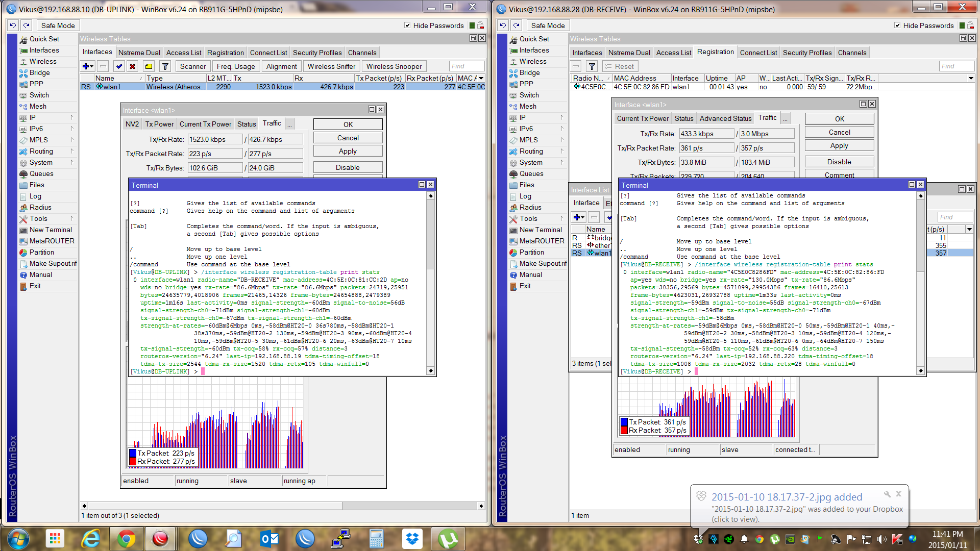Toggle Hide Passwords checkbox in DB-UPLINK window
Viewport: 980px width, 551px height.
point(407,25)
